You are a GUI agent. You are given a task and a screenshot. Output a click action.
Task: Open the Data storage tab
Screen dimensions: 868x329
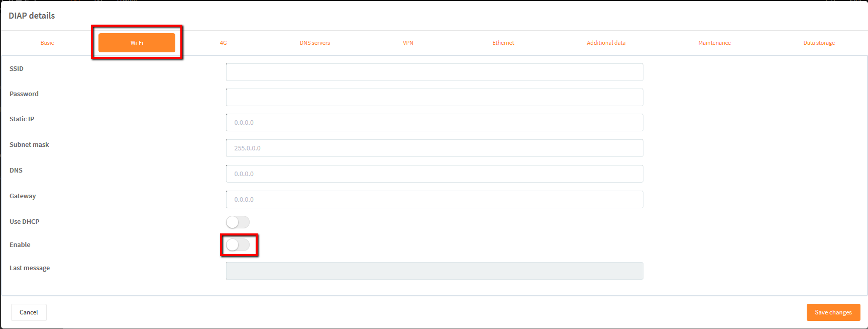819,43
